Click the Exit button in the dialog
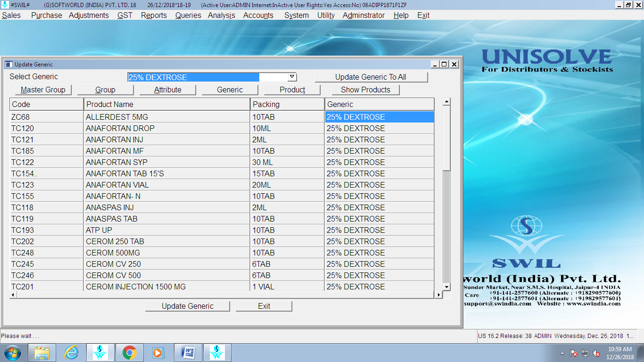The width and height of the screenshot is (644, 362). click(264, 306)
